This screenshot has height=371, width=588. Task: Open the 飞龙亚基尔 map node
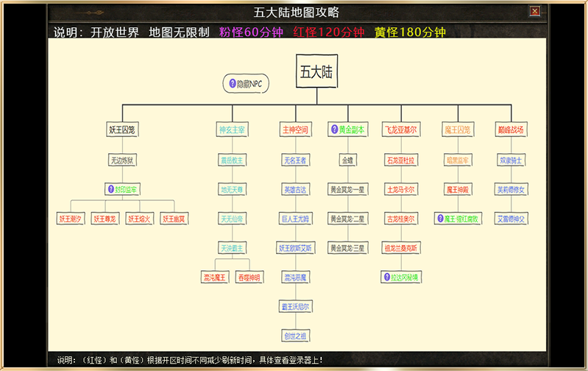pos(401,130)
